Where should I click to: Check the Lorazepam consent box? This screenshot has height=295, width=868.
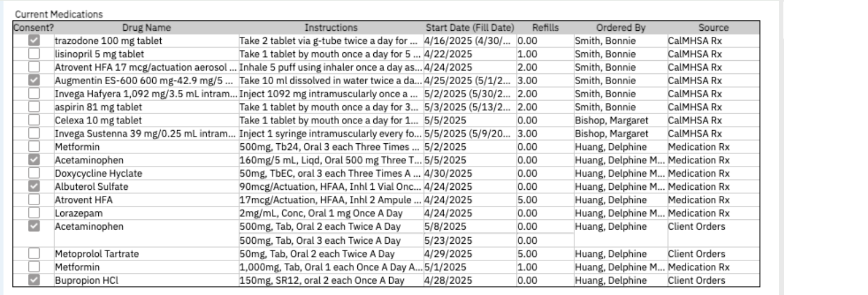(34, 213)
